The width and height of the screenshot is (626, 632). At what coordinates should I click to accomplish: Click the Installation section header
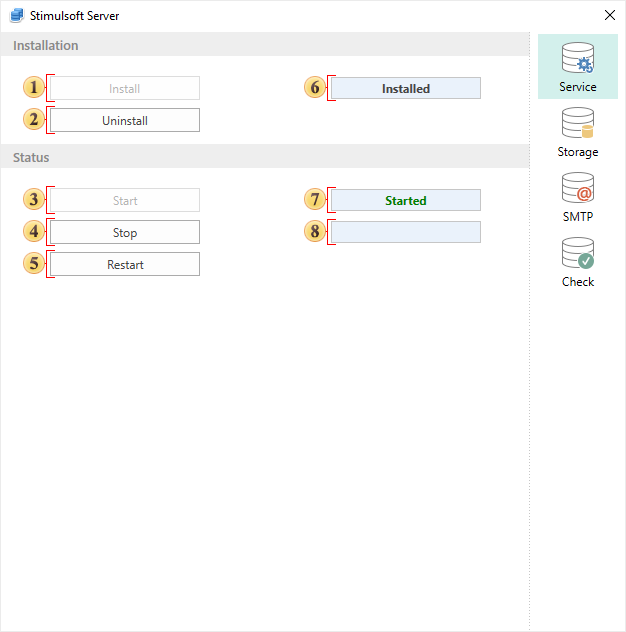click(x=265, y=45)
